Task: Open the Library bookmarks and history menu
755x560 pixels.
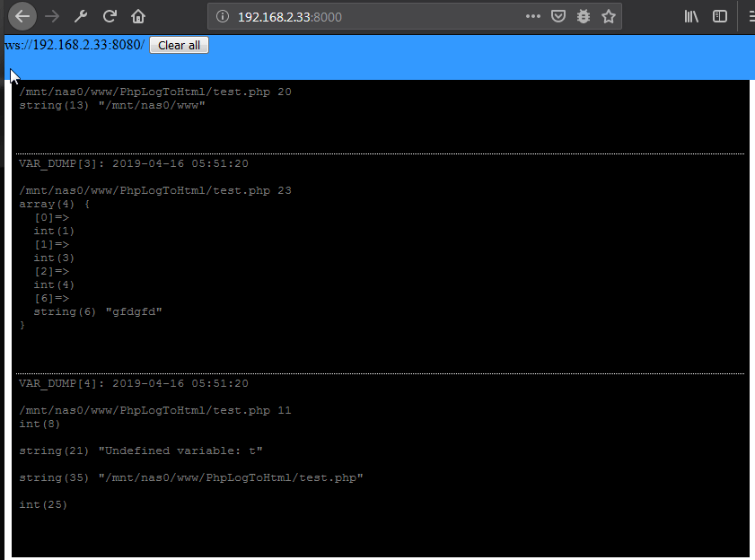Action: [x=691, y=16]
